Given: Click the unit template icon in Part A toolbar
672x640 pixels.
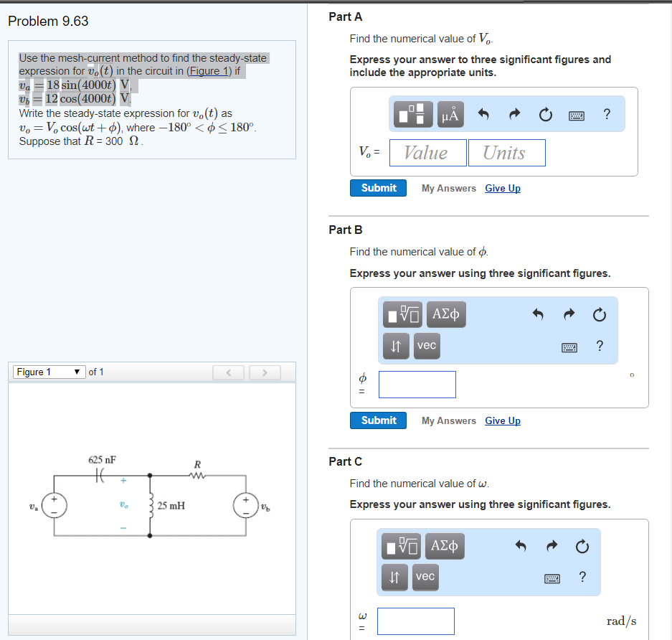Looking at the screenshot, I should [x=411, y=113].
